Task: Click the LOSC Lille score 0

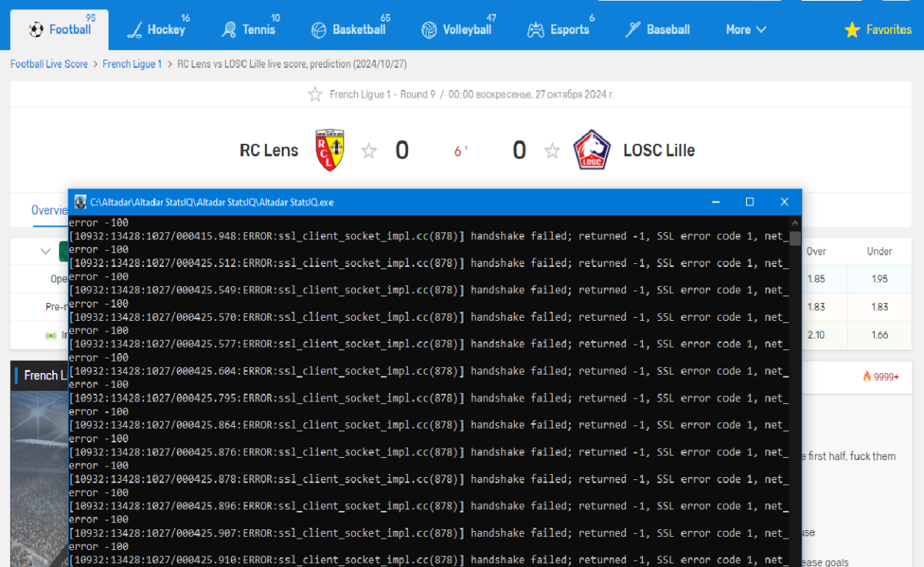Action: (520, 151)
